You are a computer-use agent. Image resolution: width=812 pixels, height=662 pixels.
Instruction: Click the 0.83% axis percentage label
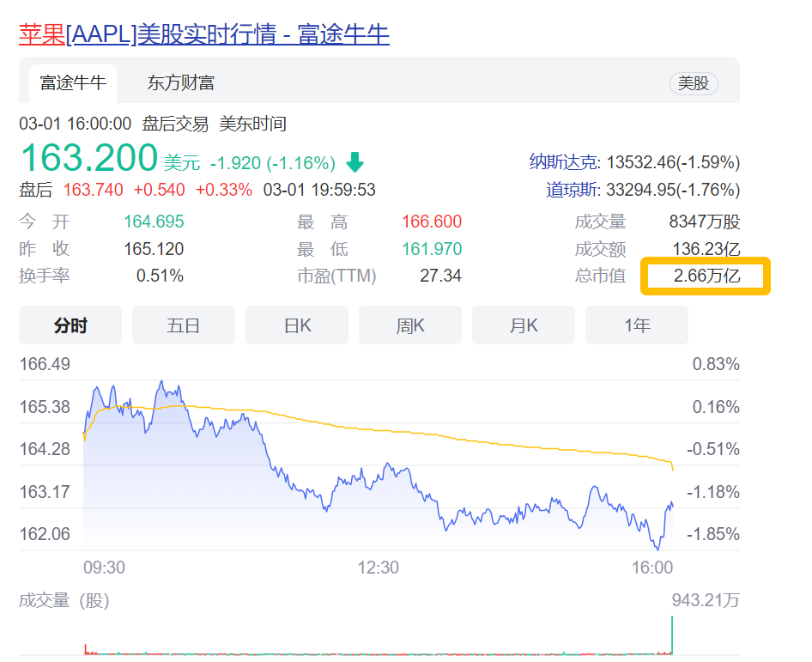[716, 364]
